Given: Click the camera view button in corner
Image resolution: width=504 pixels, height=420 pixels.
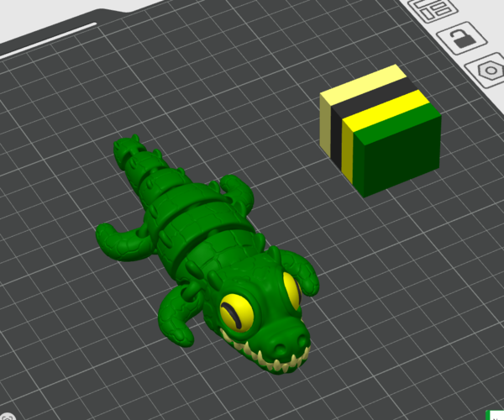Looking at the screenshot, I should pos(7,417).
